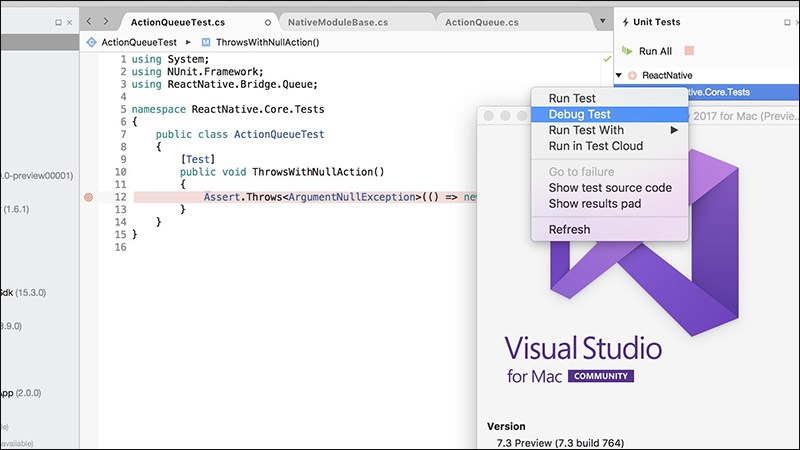Choose Show results pad
Viewport: 800px width, 450px height.
pyautogui.click(x=610, y=204)
